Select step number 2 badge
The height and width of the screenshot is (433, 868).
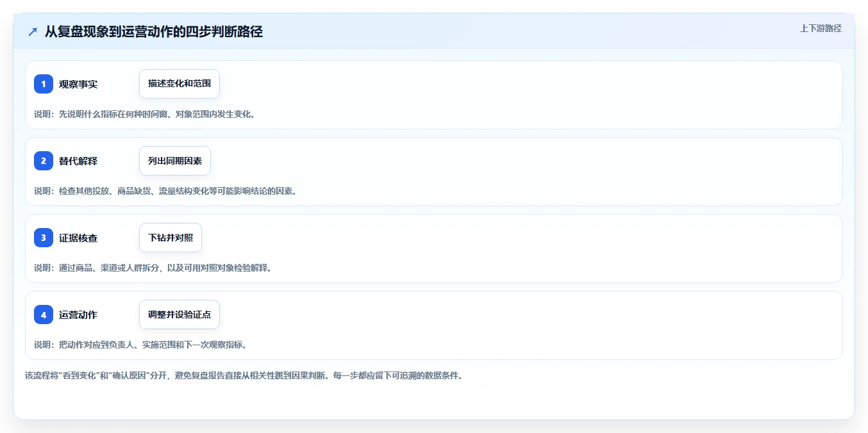tap(44, 161)
